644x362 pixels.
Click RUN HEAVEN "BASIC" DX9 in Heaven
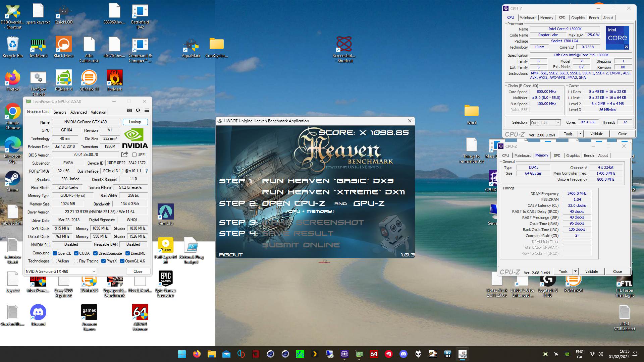[328, 181]
